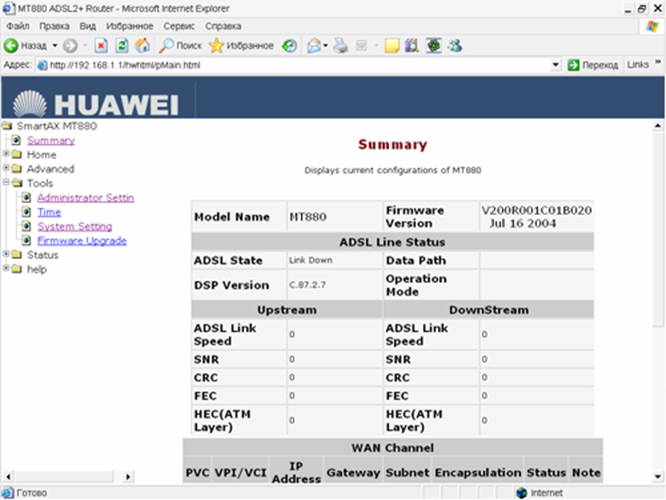The width and height of the screenshot is (666, 500).
Task: Click the Internet zone status bar icon
Action: click(522, 493)
